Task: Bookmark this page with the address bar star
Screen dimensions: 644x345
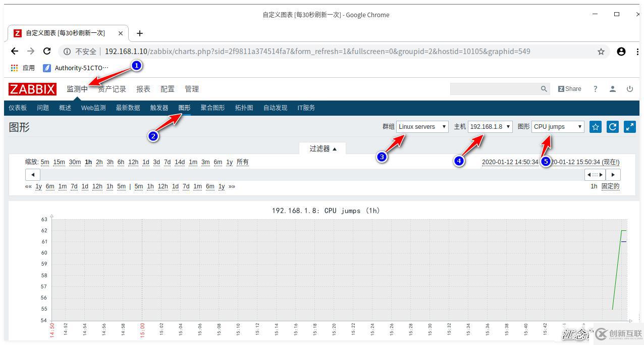Action: 601,52
